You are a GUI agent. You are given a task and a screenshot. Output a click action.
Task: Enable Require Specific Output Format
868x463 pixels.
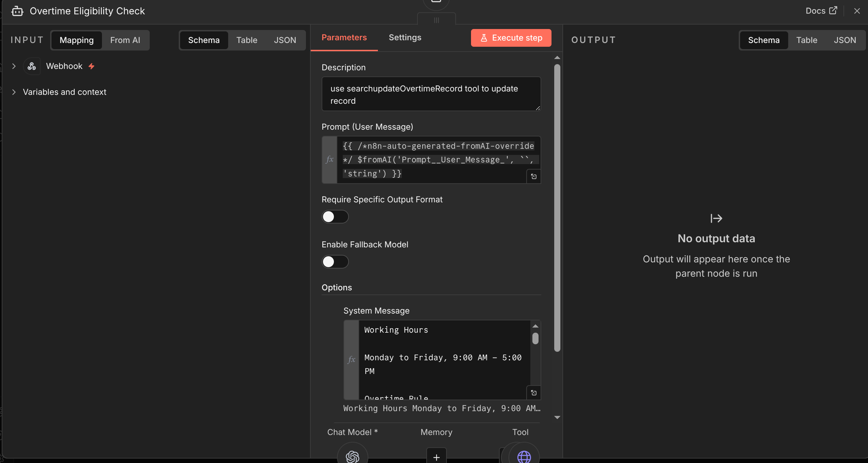(335, 217)
